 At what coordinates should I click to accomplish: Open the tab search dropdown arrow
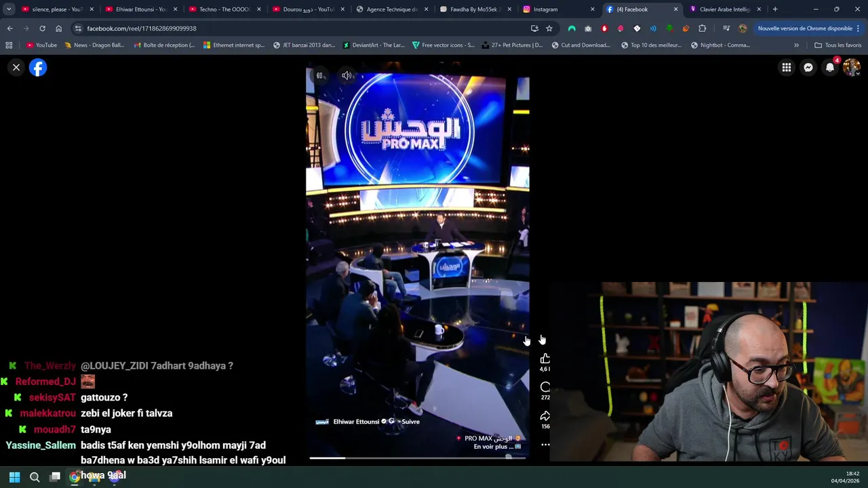(x=9, y=9)
